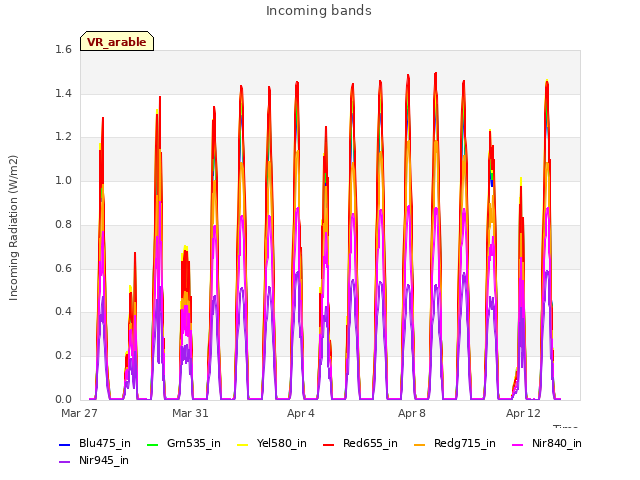Screen dimensions: 640x480
Task: Click the 0.8 y-axis tick label
Action: (63, 224)
